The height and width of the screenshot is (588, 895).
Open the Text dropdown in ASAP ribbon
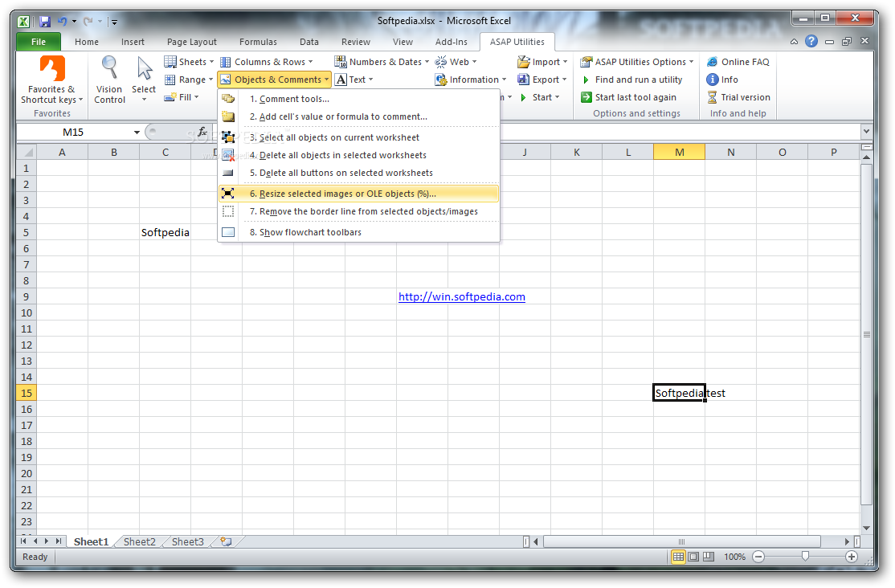click(x=354, y=80)
